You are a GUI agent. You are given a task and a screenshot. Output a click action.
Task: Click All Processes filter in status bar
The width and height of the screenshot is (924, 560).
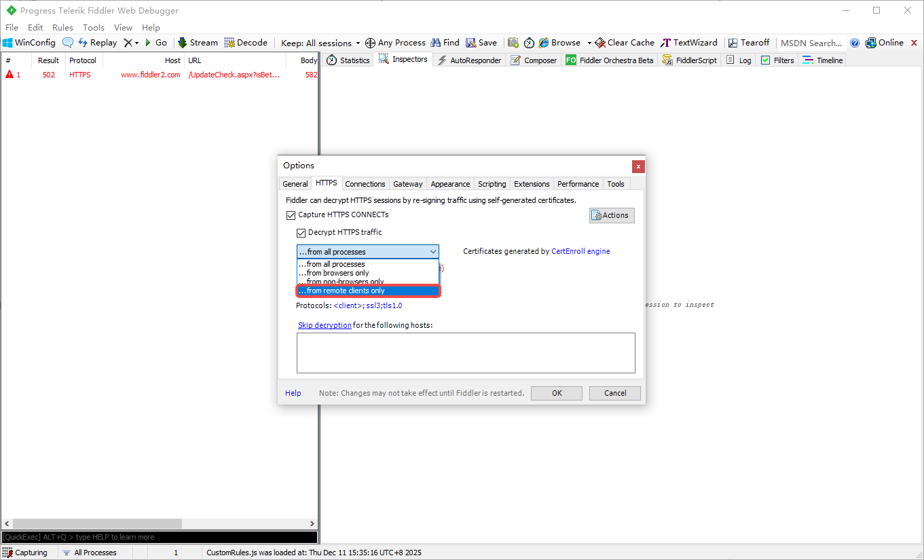pos(90,553)
